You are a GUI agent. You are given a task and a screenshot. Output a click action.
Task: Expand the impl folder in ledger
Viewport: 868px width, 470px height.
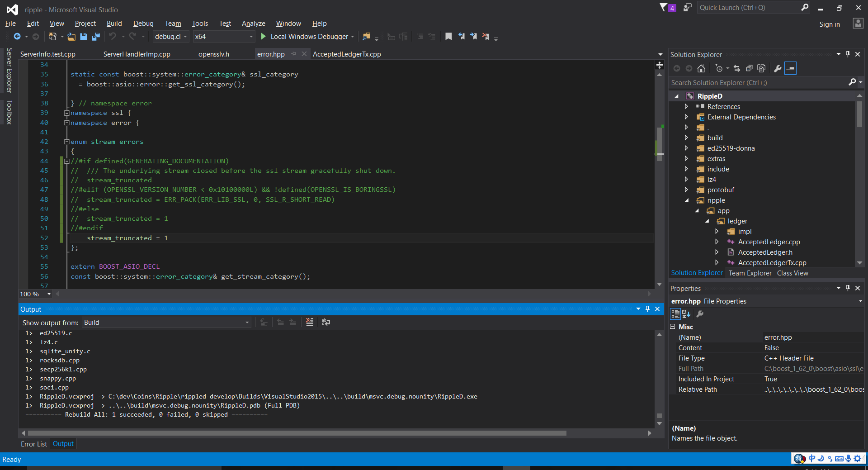[x=717, y=232]
